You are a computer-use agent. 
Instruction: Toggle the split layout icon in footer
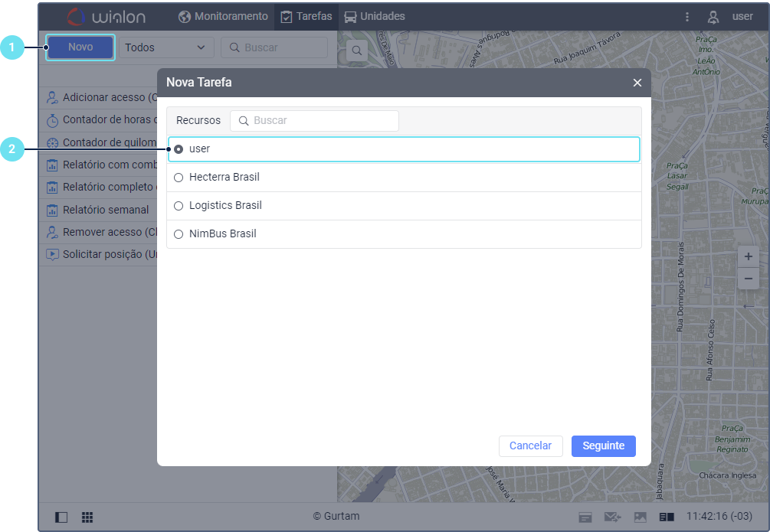pyautogui.click(x=667, y=517)
